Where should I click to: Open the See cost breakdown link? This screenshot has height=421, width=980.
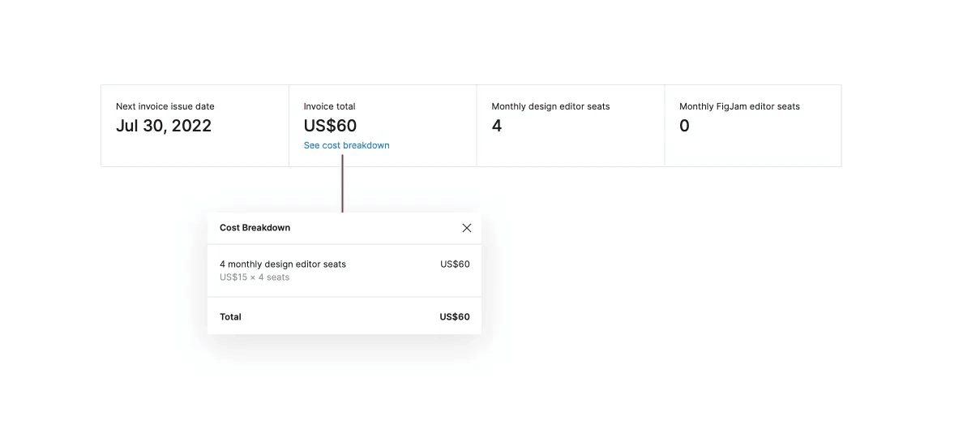(346, 145)
